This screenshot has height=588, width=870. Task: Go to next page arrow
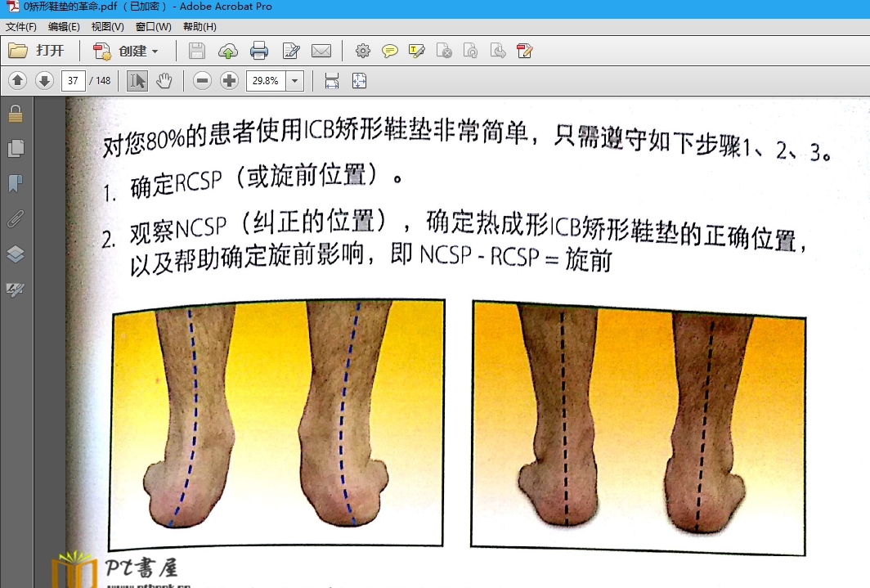click(x=44, y=81)
